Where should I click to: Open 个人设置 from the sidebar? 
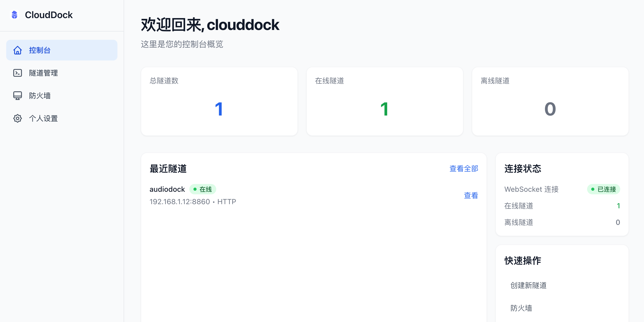[43, 118]
